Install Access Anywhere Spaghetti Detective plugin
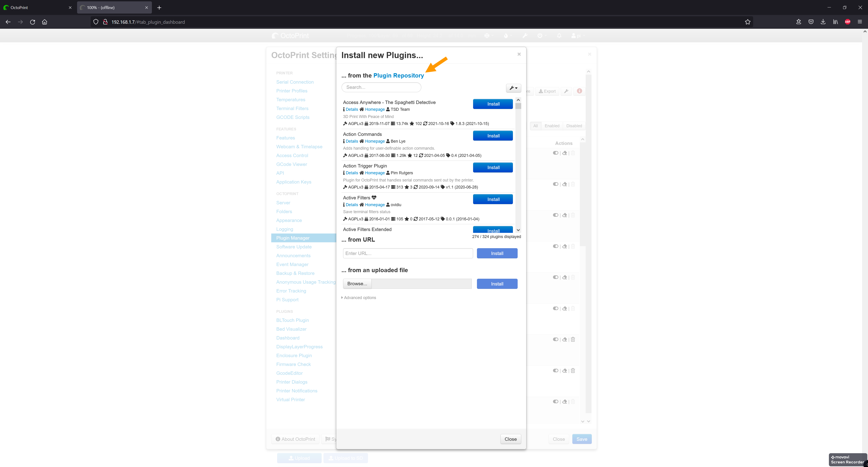Image resolution: width=868 pixels, height=467 pixels. click(x=493, y=104)
